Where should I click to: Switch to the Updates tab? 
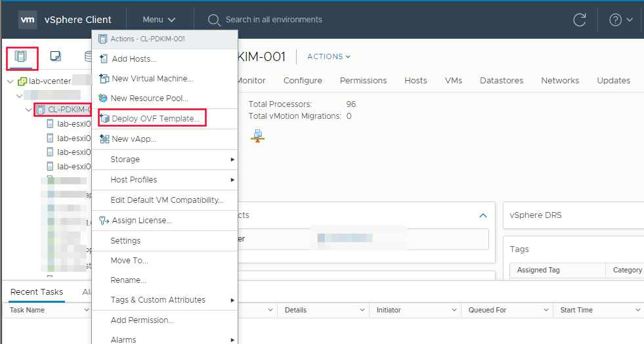coord(614,81)
